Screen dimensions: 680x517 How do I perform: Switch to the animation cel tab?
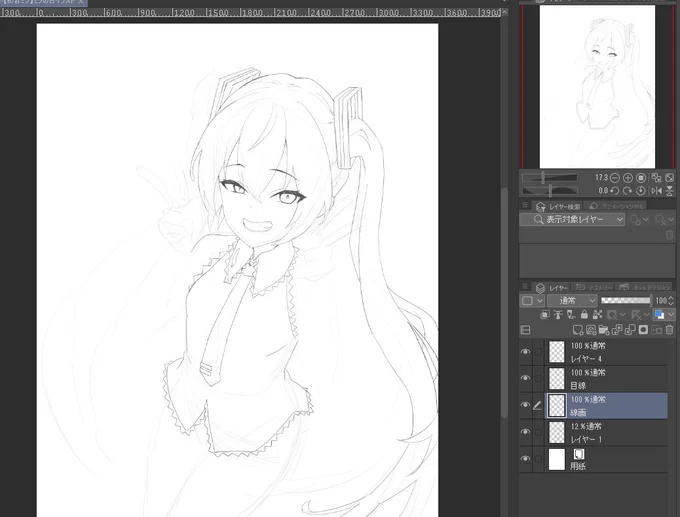coord(616,206)
